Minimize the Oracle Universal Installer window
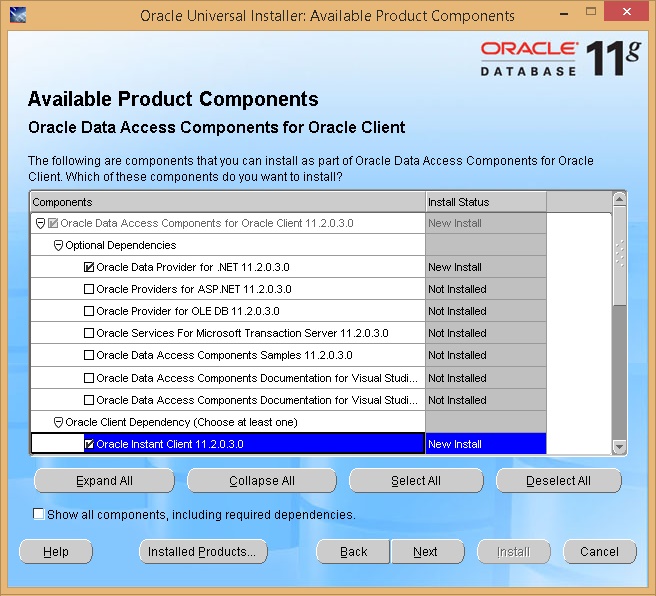The height and width of the screenshot is (596, 656). pyautogui.click(x=564, y=14)
